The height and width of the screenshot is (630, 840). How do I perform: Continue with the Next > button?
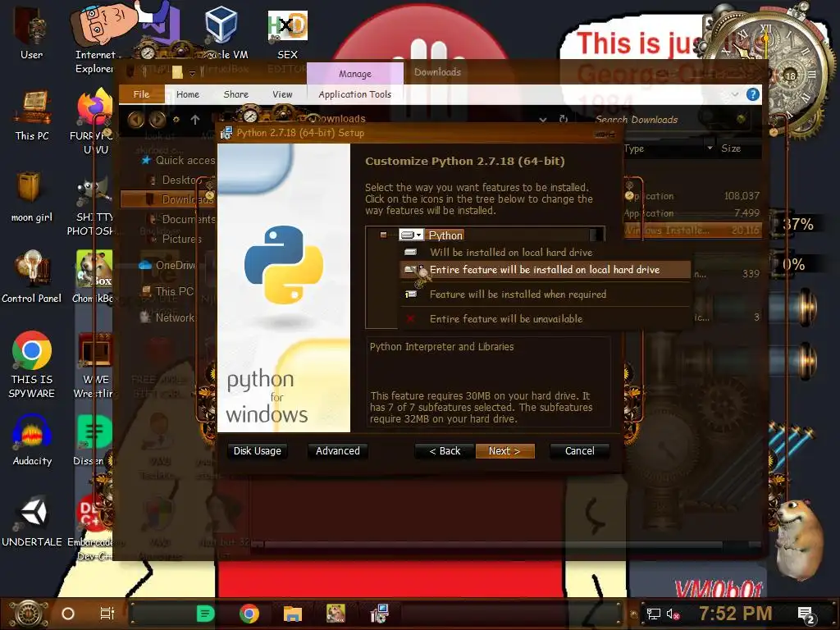tap(504, 451)
